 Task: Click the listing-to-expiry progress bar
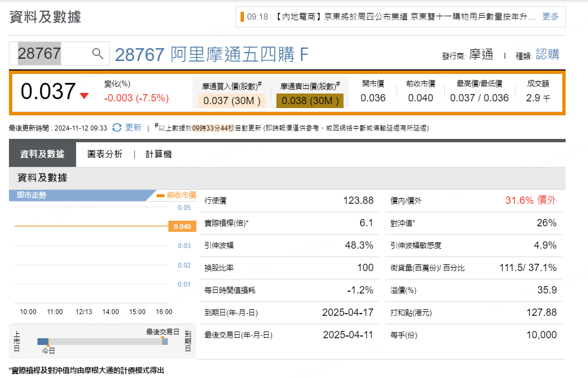102,342
